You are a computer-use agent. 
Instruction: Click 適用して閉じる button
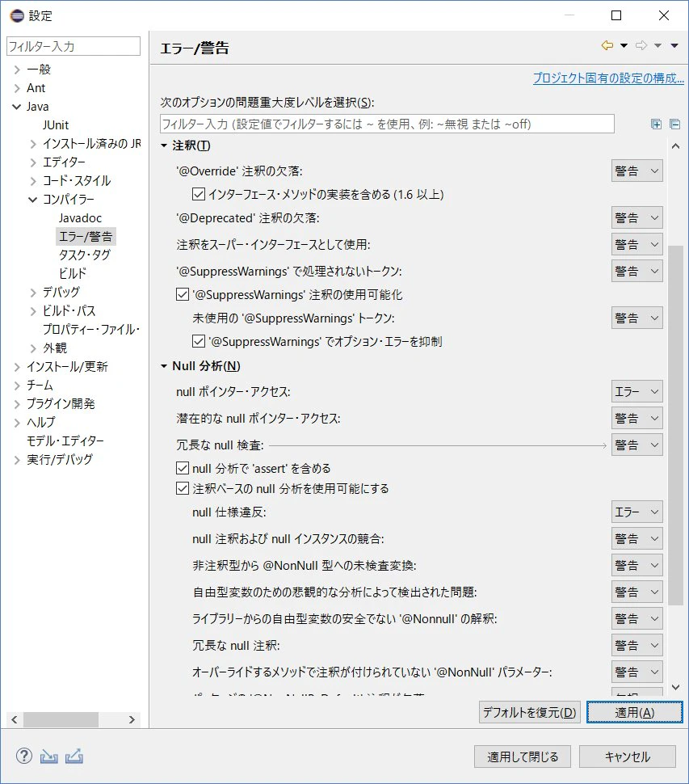coord(523,757)
